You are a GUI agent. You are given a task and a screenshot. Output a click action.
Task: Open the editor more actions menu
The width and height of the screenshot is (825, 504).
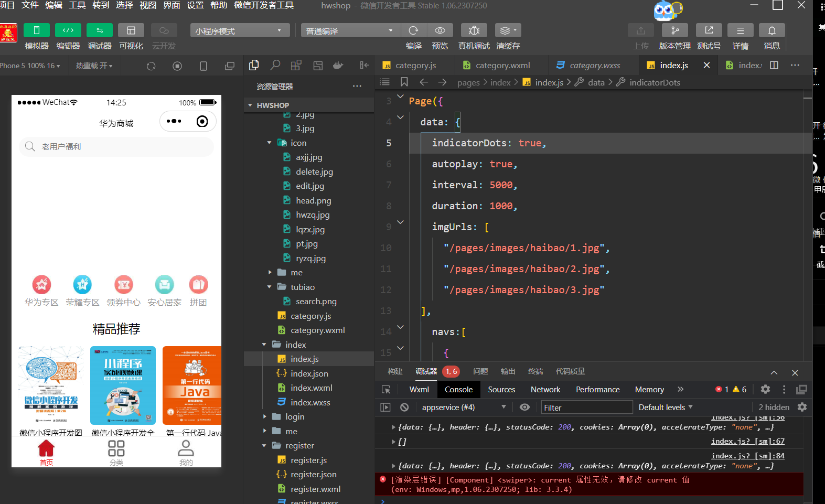795,65
